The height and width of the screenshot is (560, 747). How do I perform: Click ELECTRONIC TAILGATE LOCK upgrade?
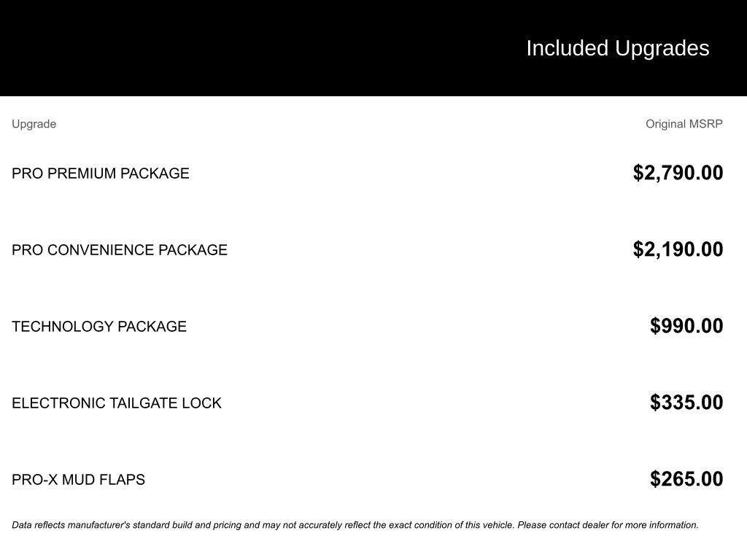click(116, 403)
